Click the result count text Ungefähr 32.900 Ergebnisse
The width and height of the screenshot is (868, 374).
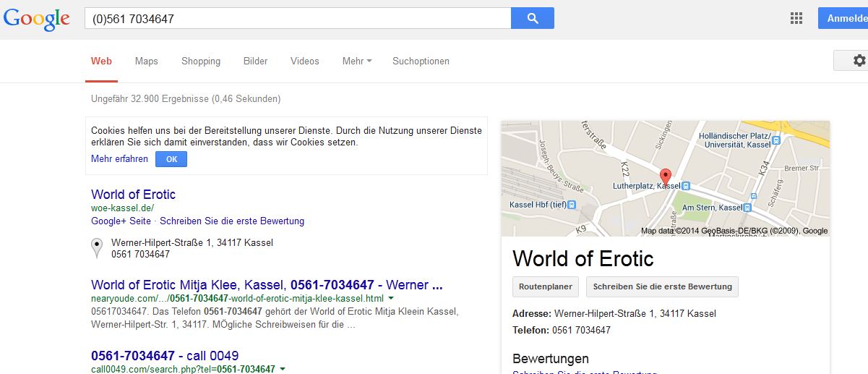pos(186,98)
